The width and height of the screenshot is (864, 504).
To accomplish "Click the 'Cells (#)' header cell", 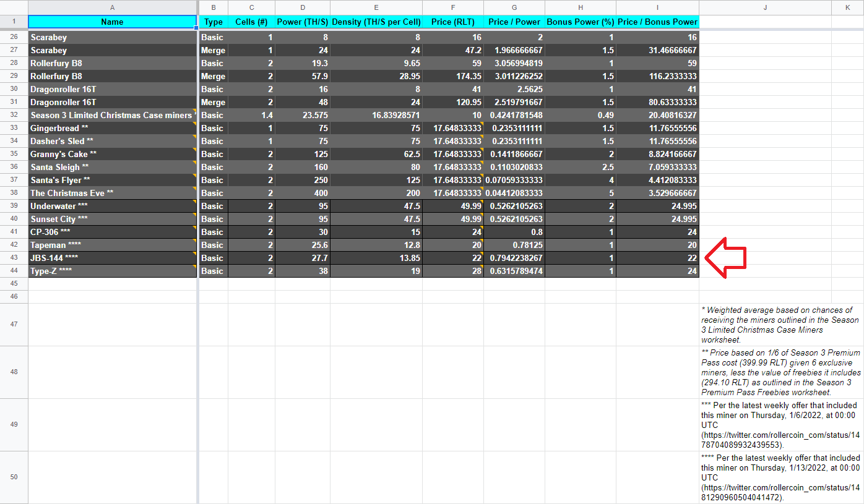I will pos(251,22).
